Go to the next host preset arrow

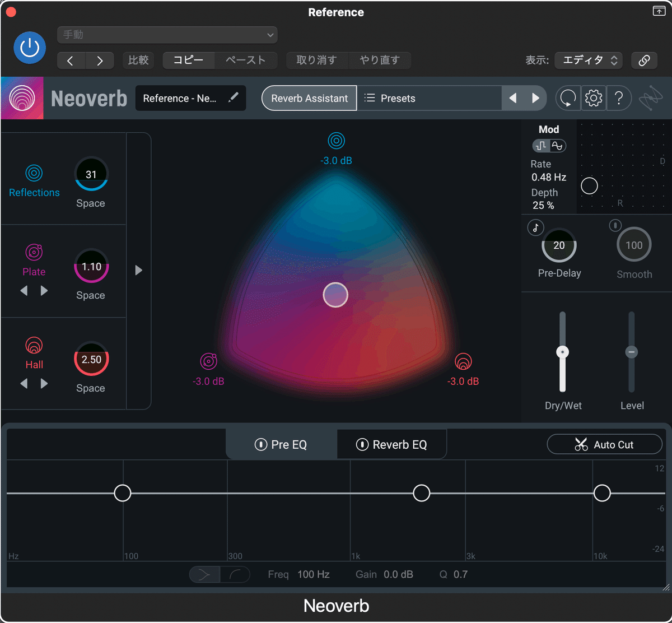(x=100, y=61)
